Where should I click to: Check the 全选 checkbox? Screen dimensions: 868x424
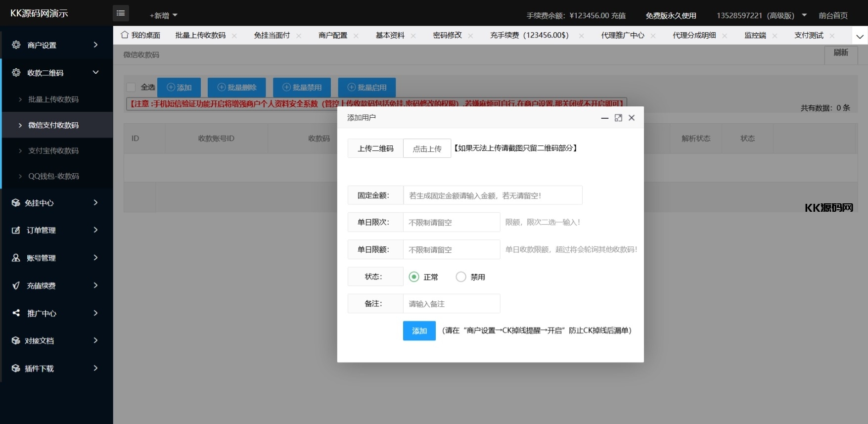131,87
